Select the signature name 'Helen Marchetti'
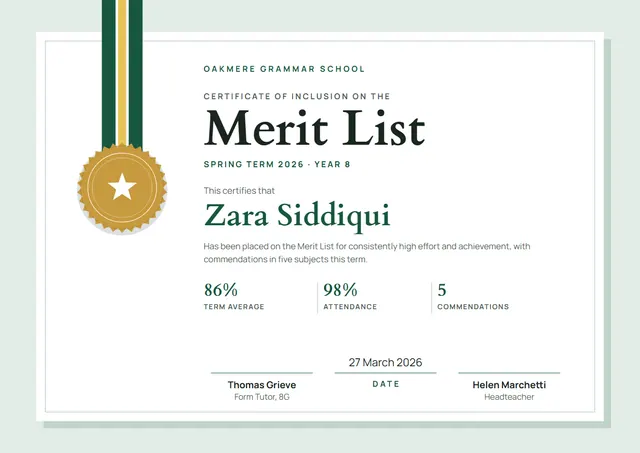640x453 pixels. click(x=509, y=385)
